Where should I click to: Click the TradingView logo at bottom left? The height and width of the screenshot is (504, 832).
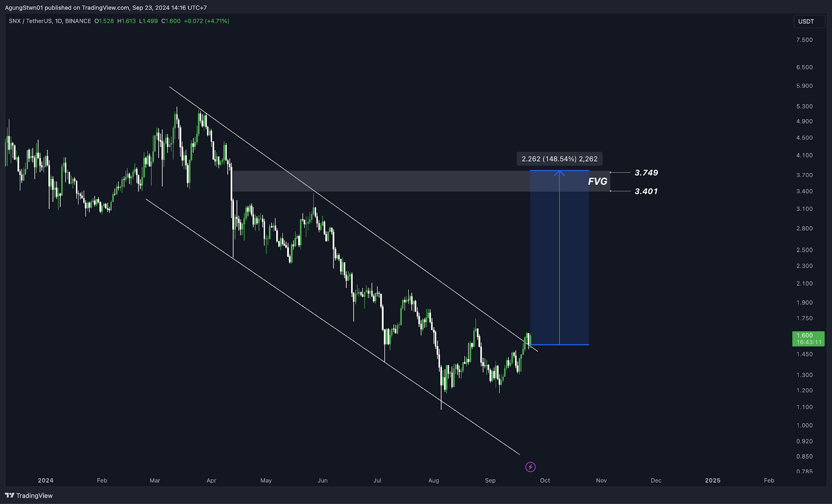click(29, 496)
